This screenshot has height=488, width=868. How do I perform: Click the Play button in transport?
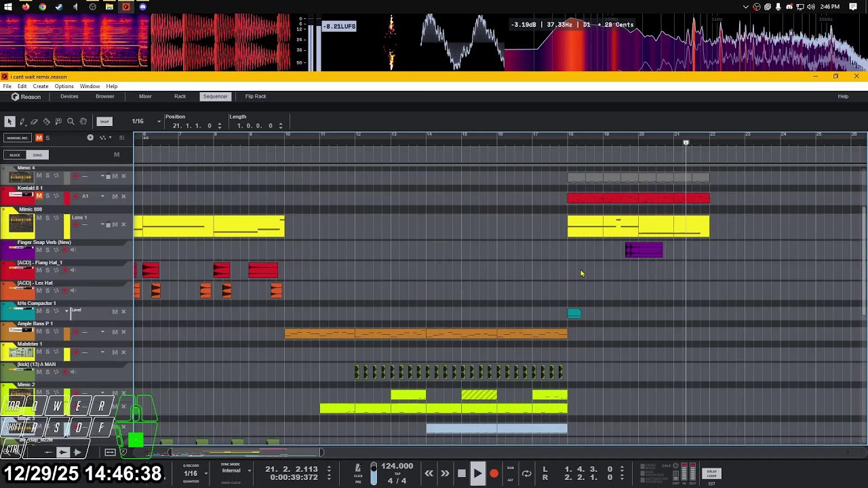[x=477, y=474]
